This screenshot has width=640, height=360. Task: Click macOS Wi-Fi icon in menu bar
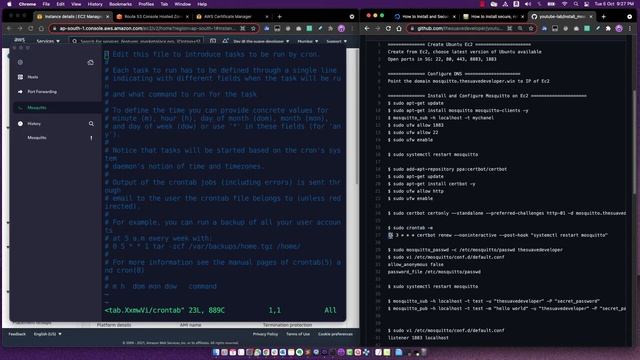(x=564, y=4)
